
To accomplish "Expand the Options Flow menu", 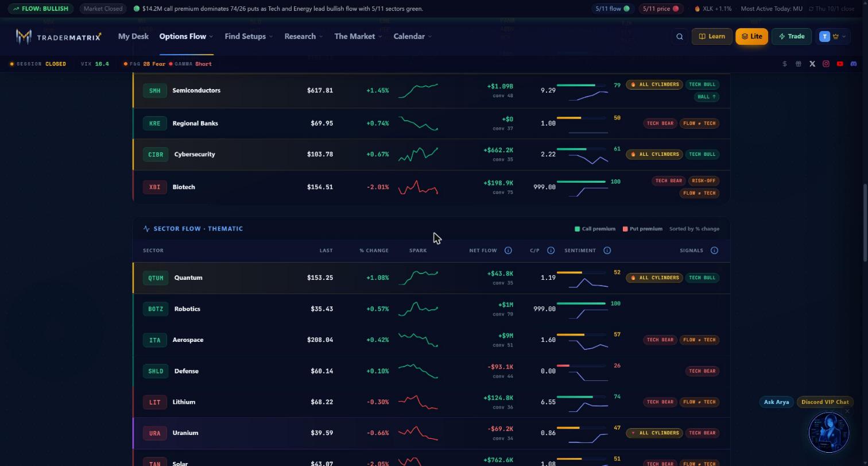I will pyautogui.click(x=186, y=36).
